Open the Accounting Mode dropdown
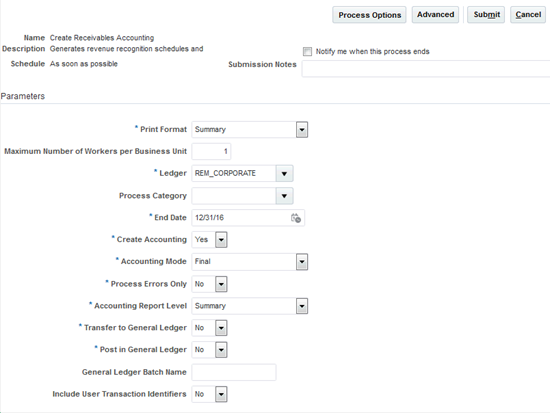This screenshot has height=413, width=550. tap(302, 262)
